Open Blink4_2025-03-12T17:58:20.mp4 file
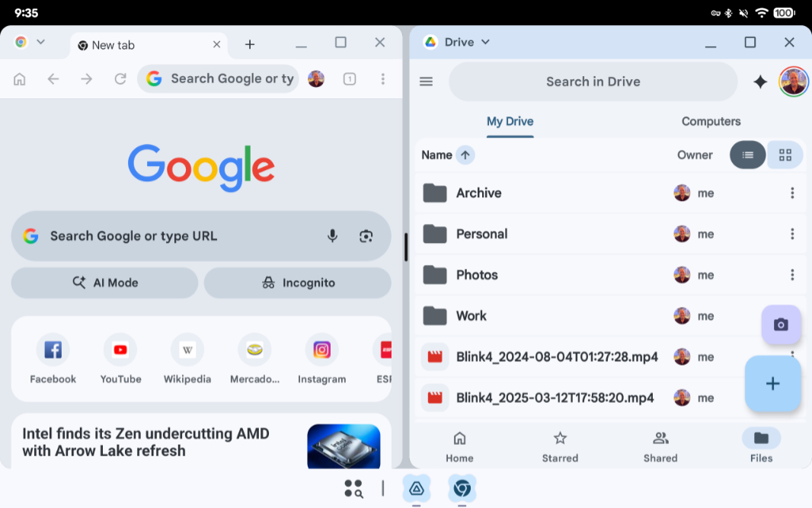Image resolution: width=812 pixels, height=508 pixels. (x=611, y=398)
